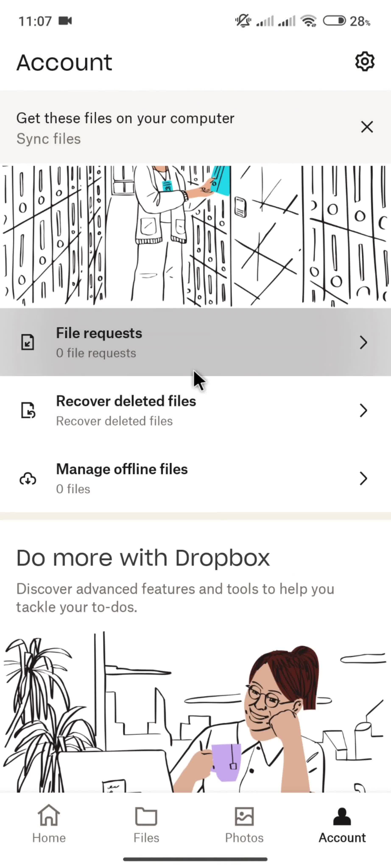Image resolution: width=391 pixels, height=868 pixels.
Task: Tap the muted bell status icon
Action: (243, 21)
